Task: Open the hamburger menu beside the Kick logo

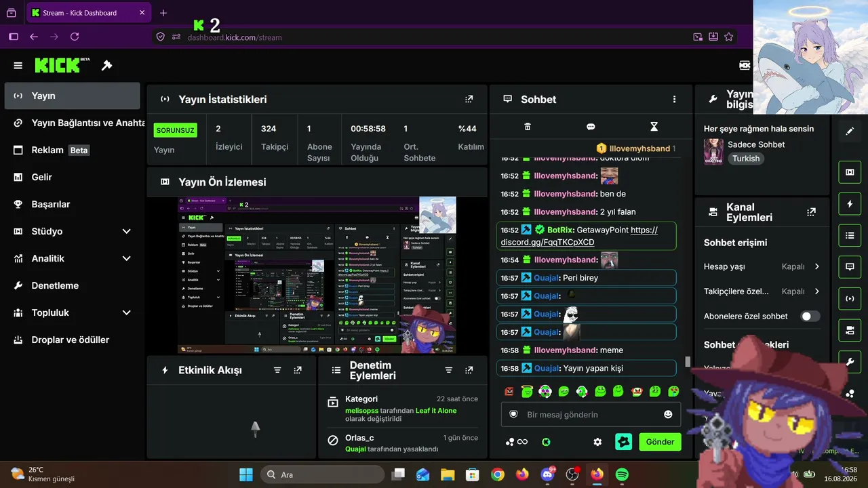Action: (x=18, y=66)
